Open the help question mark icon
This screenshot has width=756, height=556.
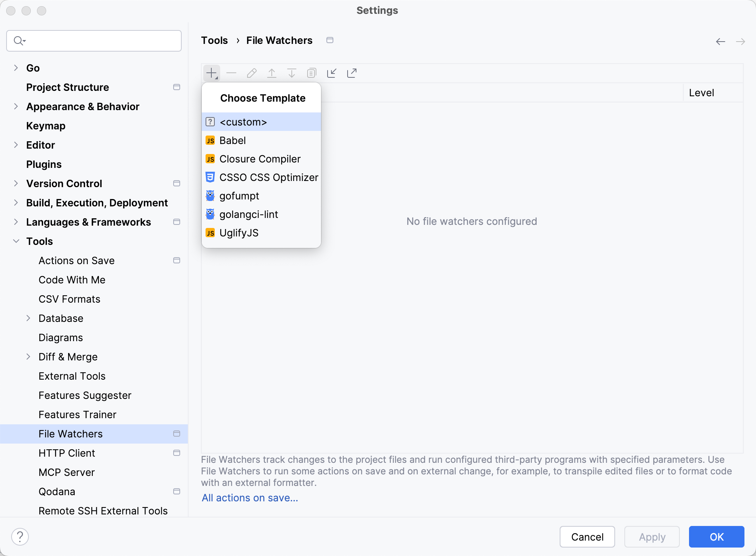click(20, 536)
